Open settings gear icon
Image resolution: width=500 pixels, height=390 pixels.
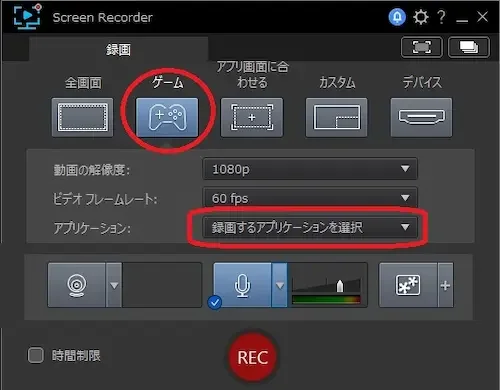(421, 17)
